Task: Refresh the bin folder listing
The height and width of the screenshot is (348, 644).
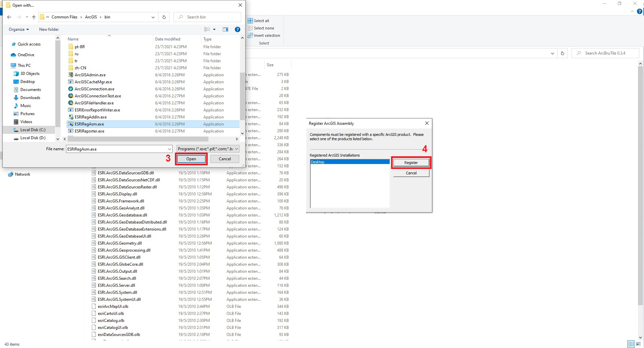Action: (164, 17)
